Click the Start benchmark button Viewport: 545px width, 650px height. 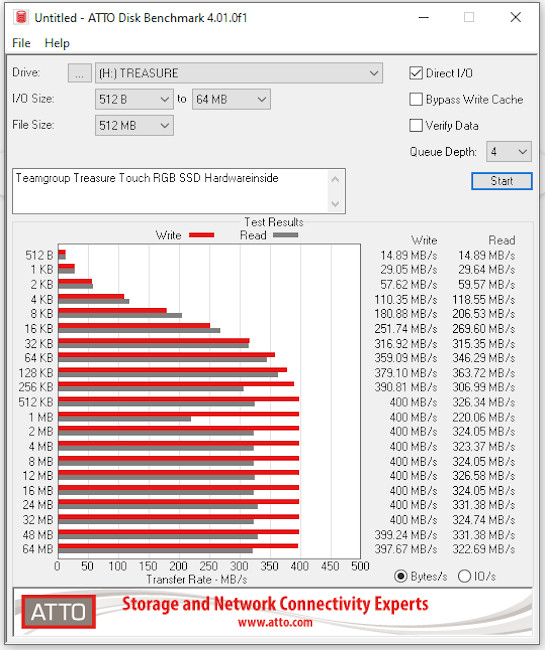501,181
